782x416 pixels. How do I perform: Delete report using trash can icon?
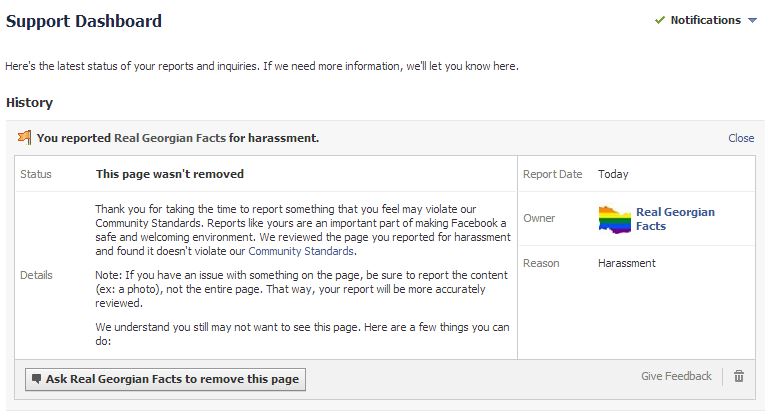(739, 376)
